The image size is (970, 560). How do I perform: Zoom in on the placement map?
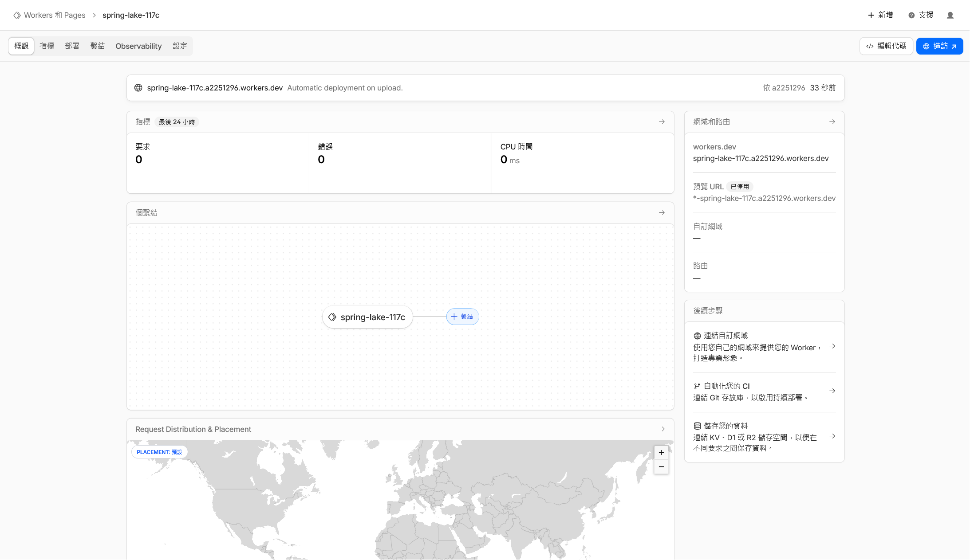(x=661, y=452)
